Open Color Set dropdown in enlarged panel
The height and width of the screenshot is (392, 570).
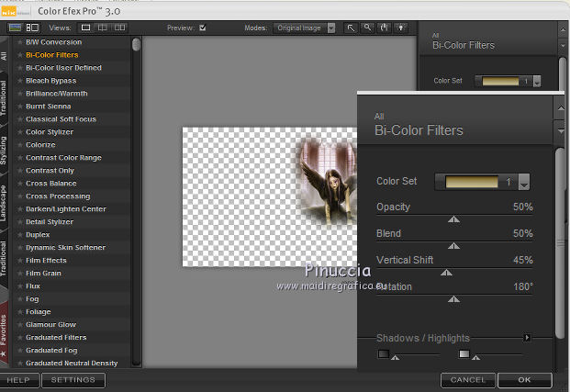[524, 182]
